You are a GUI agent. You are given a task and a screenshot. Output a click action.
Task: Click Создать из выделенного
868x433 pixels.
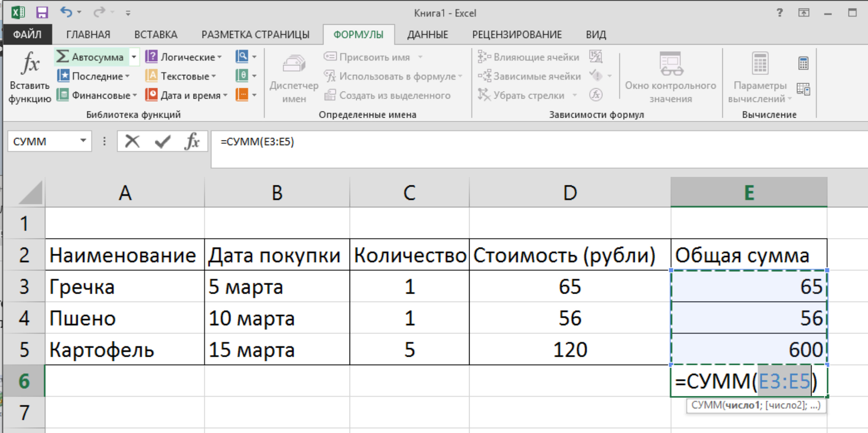[387, 95]
